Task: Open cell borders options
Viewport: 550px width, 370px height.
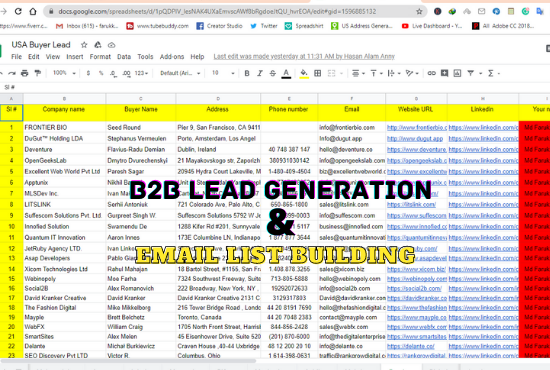Action: 317,73
